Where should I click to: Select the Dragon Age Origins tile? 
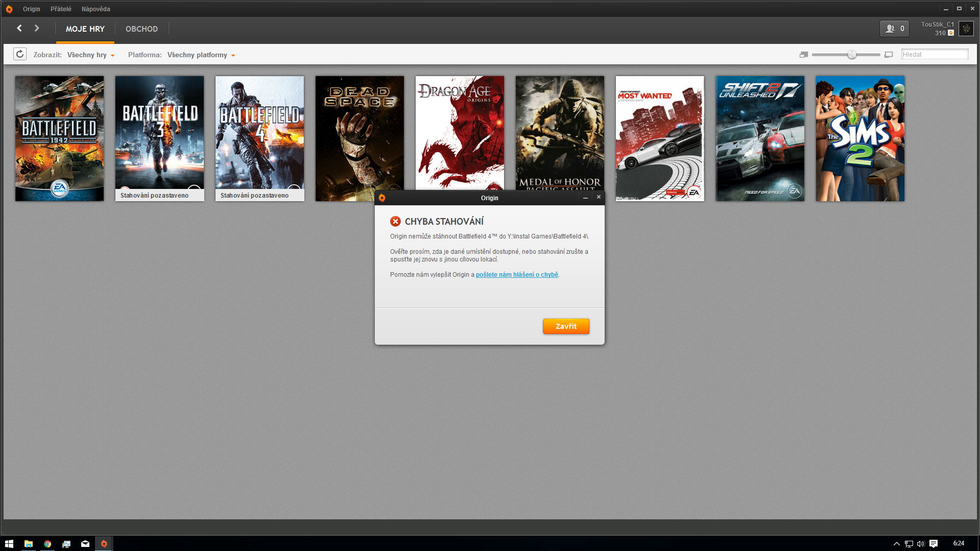[460, 133]
